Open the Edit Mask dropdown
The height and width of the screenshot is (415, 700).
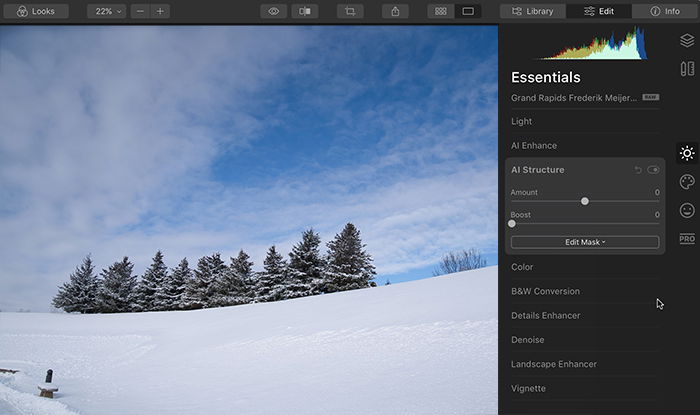click(585, 242)
